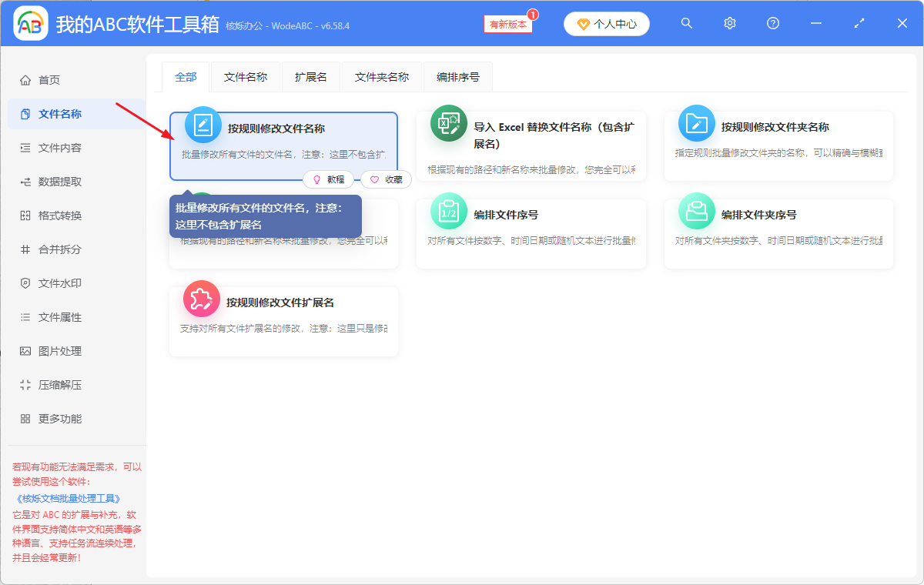Toggle 收藏 favorite on the tool card
This screenshot has width=924, height=585.
click(385, 179)
